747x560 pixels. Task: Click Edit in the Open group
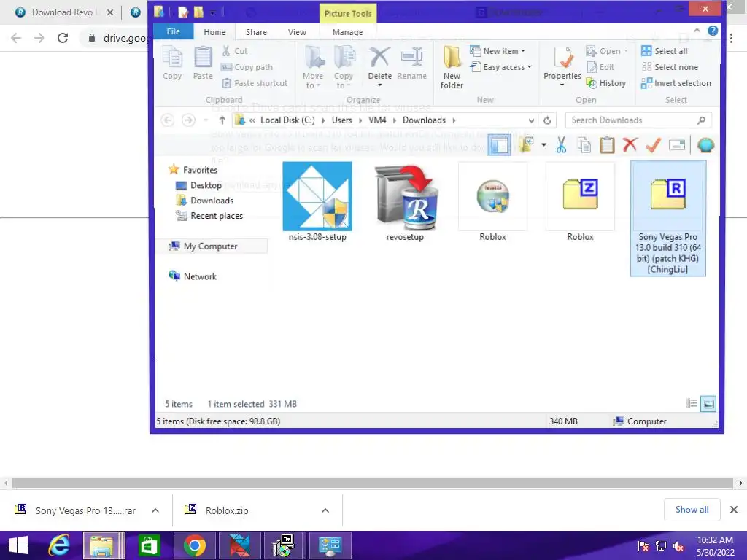pyautogui.click(x=600, y=67)
